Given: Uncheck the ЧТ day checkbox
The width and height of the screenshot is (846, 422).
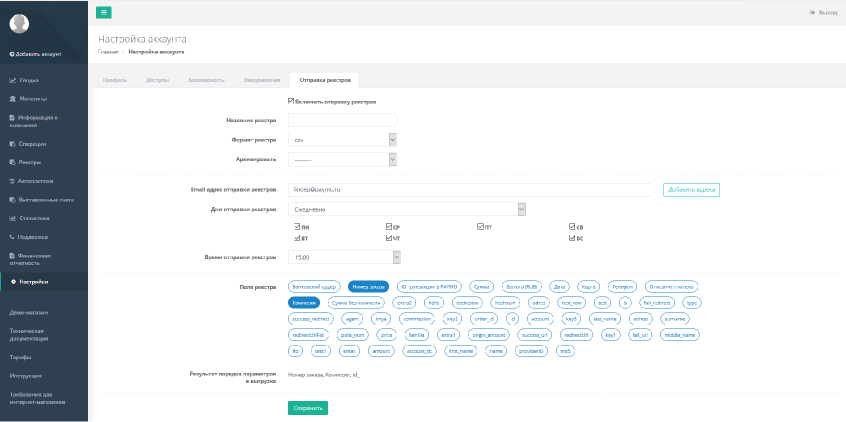Looking at the screenshot, I should tap(389, 238).
